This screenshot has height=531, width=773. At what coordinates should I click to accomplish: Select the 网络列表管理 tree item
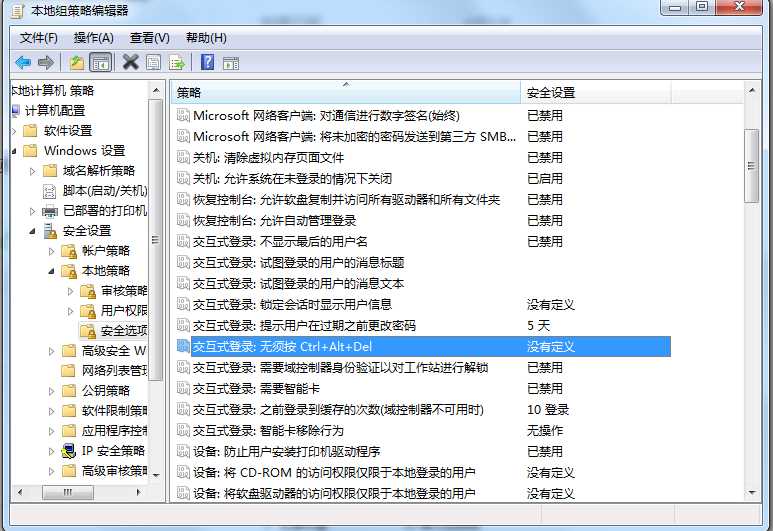coord(114,371)
